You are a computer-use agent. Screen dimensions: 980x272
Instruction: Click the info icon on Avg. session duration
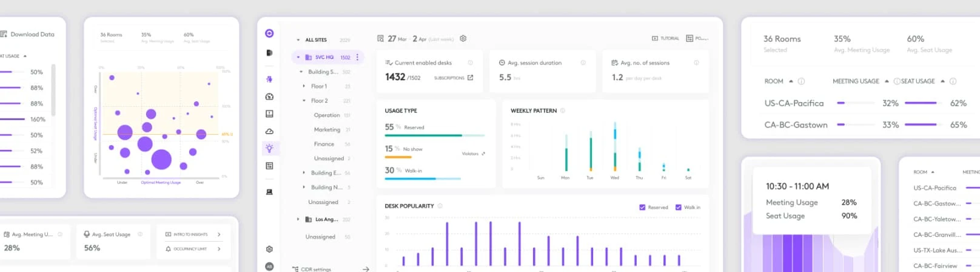point(583,63)
